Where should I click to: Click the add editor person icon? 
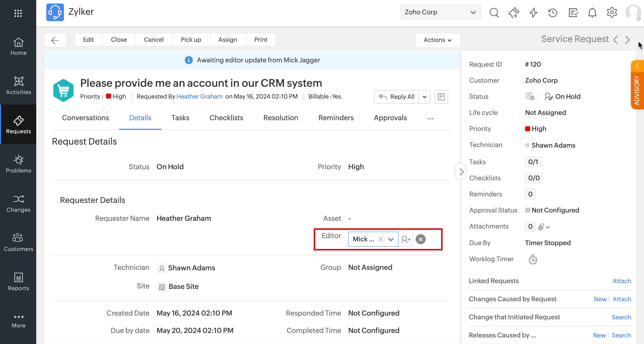406,239
